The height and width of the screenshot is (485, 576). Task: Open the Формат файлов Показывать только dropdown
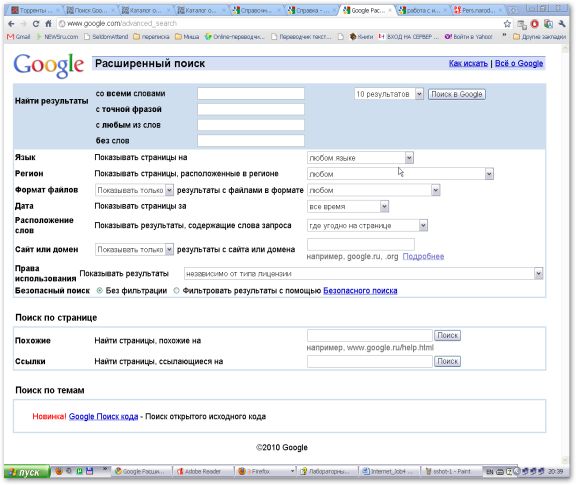[x=134, y=190]
